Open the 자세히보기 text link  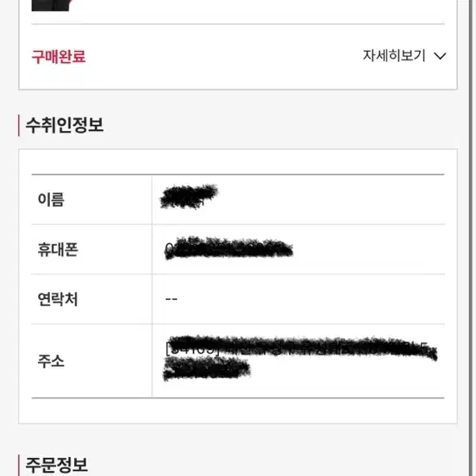click(394, 56)
